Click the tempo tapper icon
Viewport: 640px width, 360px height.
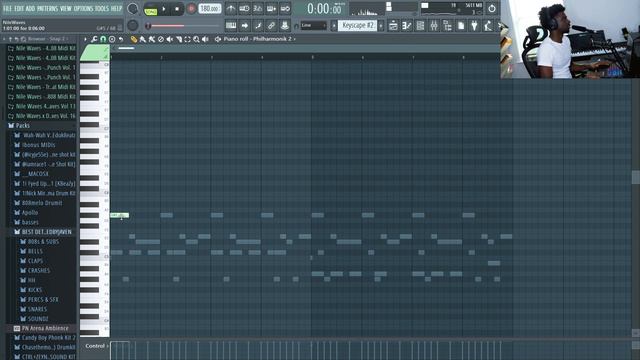click(488, 26)
